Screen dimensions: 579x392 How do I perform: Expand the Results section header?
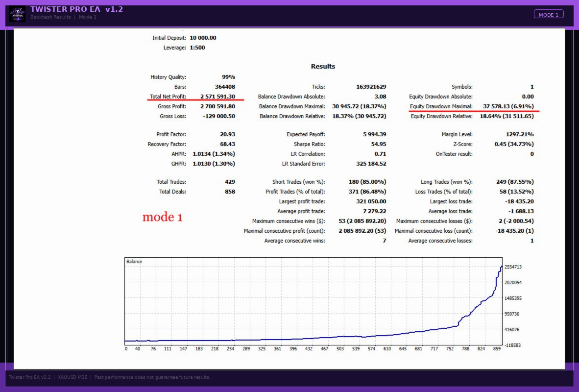coord(323,66)
